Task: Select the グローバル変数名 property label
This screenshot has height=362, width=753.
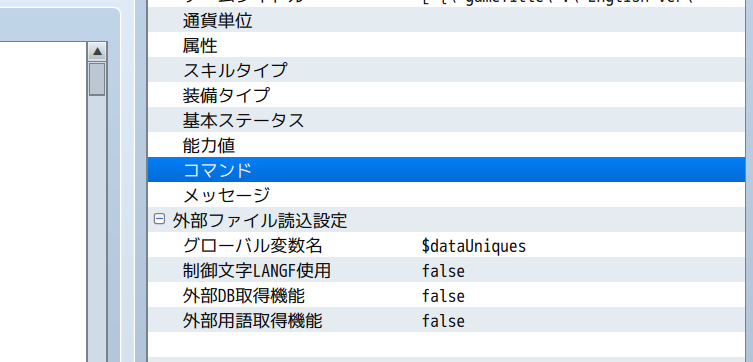Action: (253, 246)
